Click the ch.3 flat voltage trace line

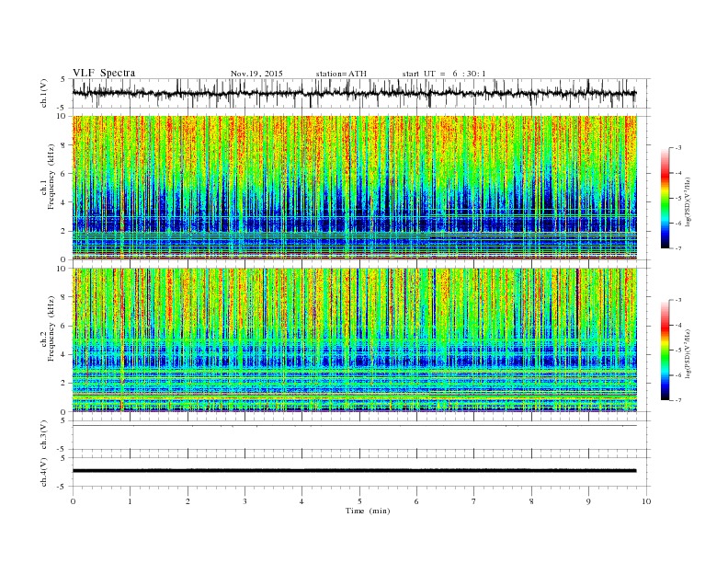click(354, 426)
